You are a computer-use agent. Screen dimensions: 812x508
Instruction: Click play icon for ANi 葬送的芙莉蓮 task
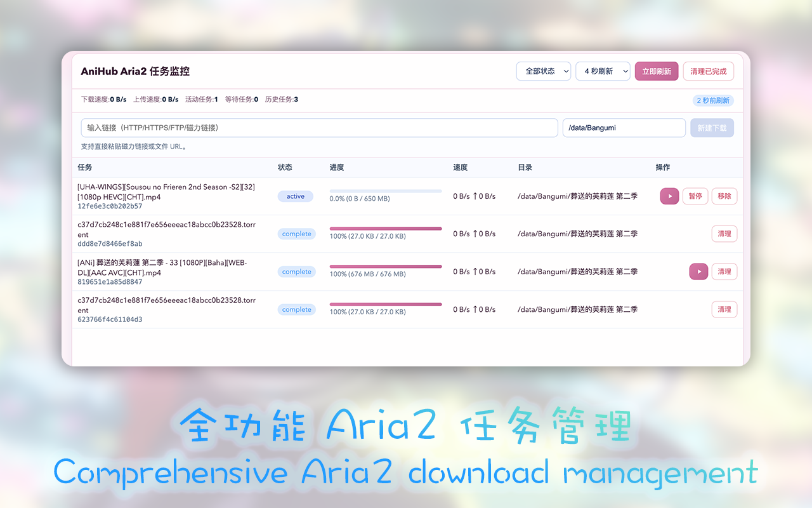click(698, 272)
